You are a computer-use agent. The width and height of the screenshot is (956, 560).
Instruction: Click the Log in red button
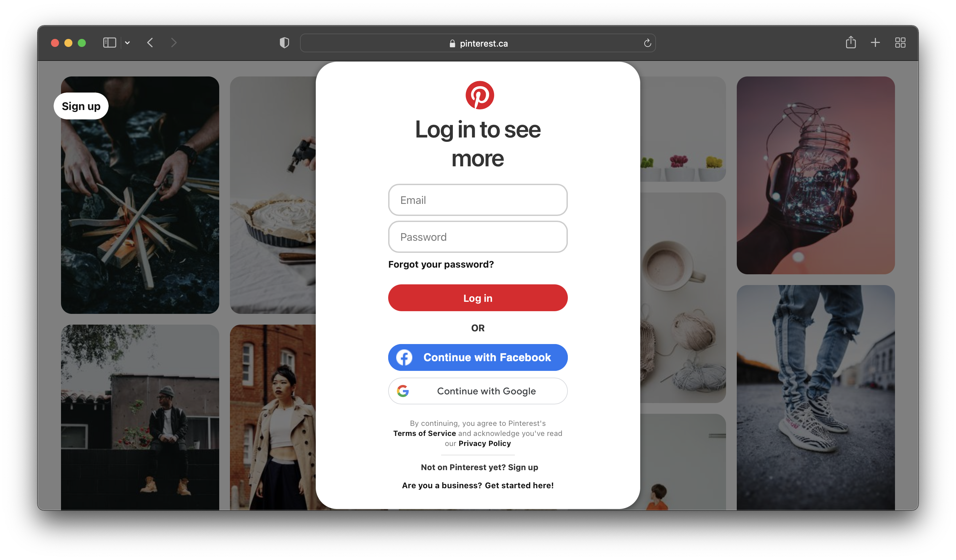(x=478, y=297)
